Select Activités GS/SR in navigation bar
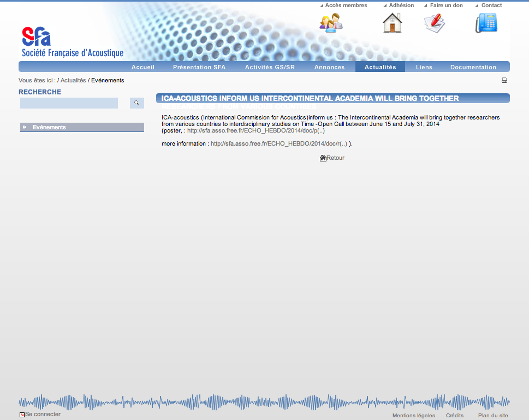 point(270,67)
